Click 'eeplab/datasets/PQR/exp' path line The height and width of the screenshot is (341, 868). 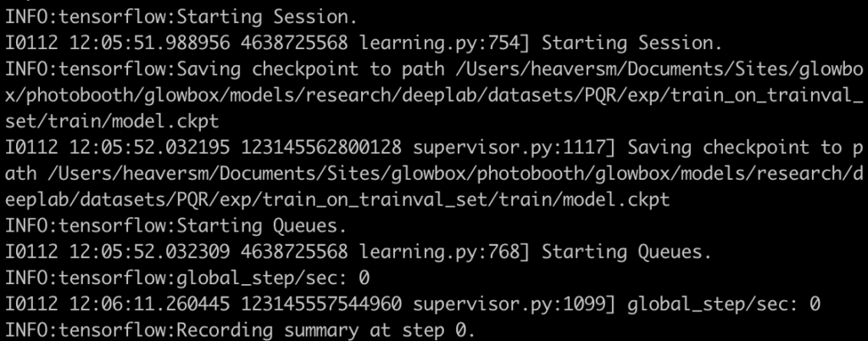point(337,199)
